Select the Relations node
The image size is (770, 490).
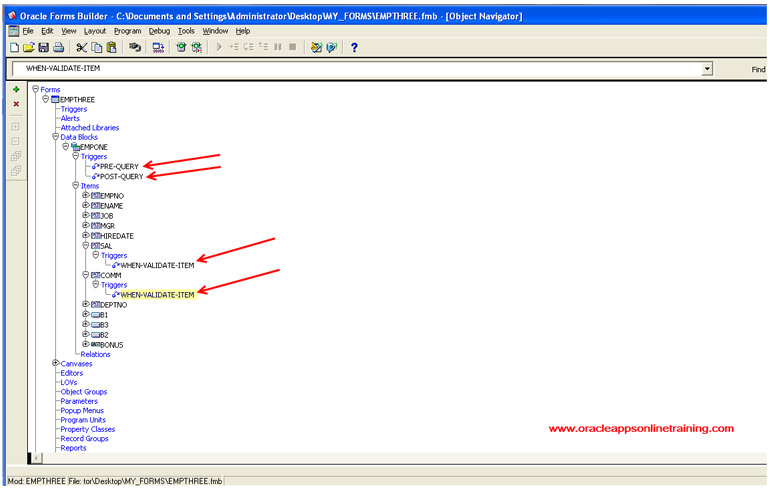coord(95,354)
